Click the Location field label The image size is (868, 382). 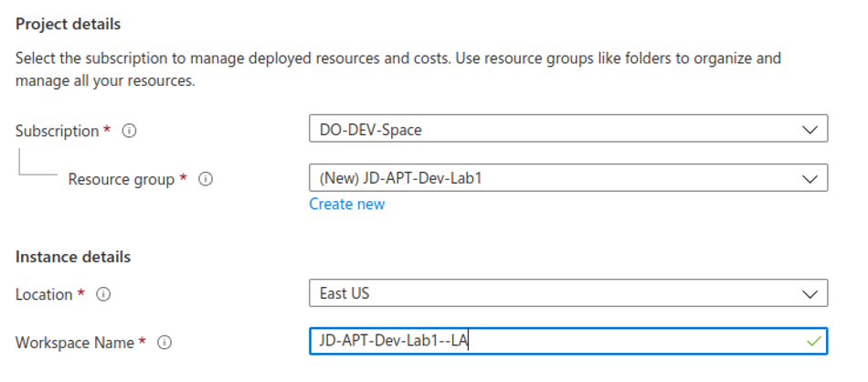(44, 294)
